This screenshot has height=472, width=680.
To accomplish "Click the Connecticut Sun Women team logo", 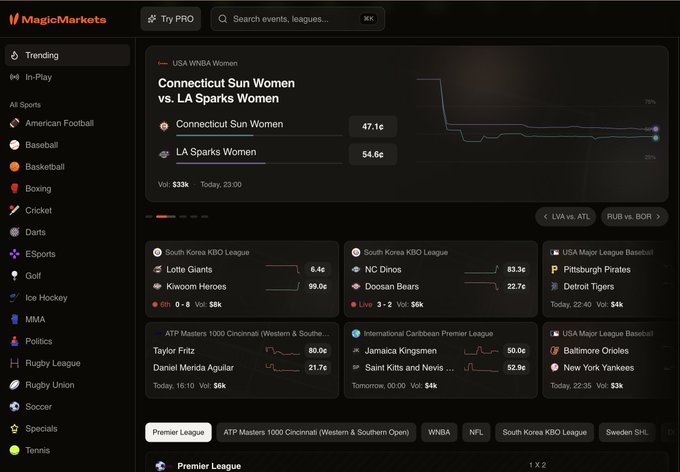I will (x=164, y=126).
